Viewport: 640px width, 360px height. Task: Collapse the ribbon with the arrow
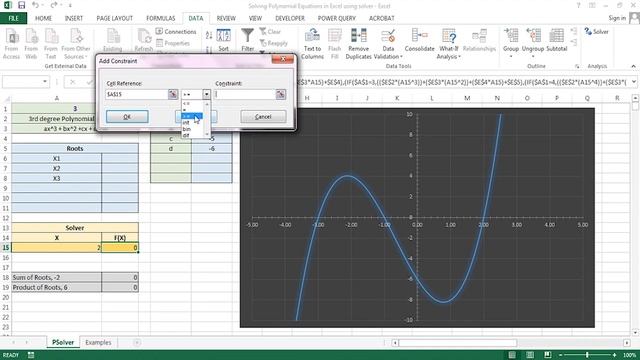pos(633,66)
